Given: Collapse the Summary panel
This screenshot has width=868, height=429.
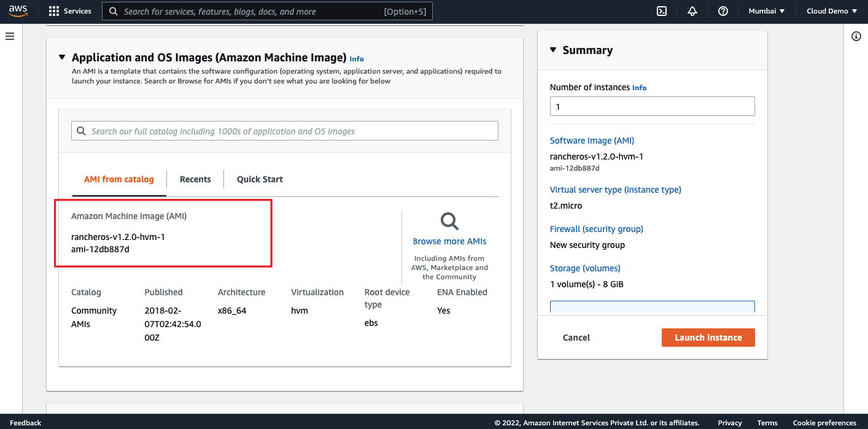Looking at the screenshot, I should (552, 50).
